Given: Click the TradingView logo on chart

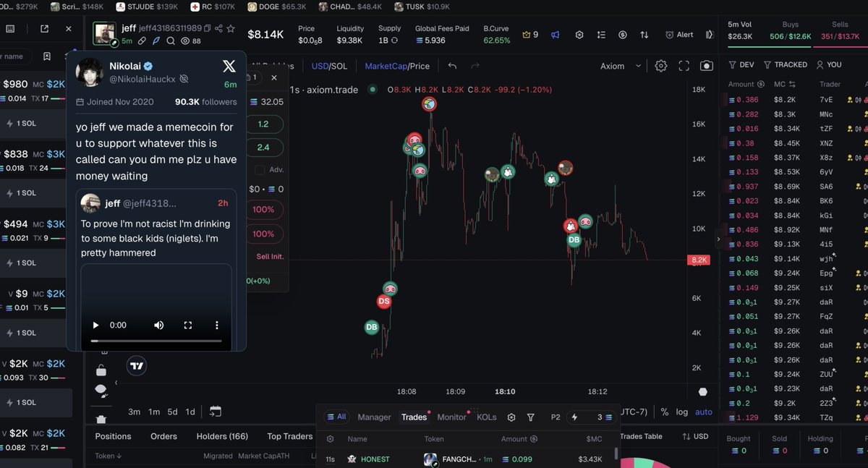Looking at the screenshot, I should [137, 366].
